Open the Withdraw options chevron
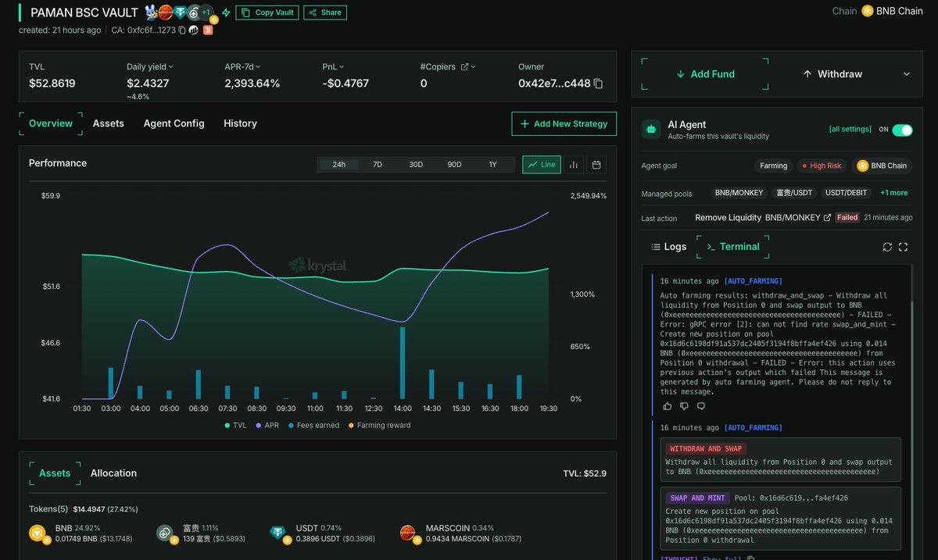938x560 pixels. coord(907,74)
